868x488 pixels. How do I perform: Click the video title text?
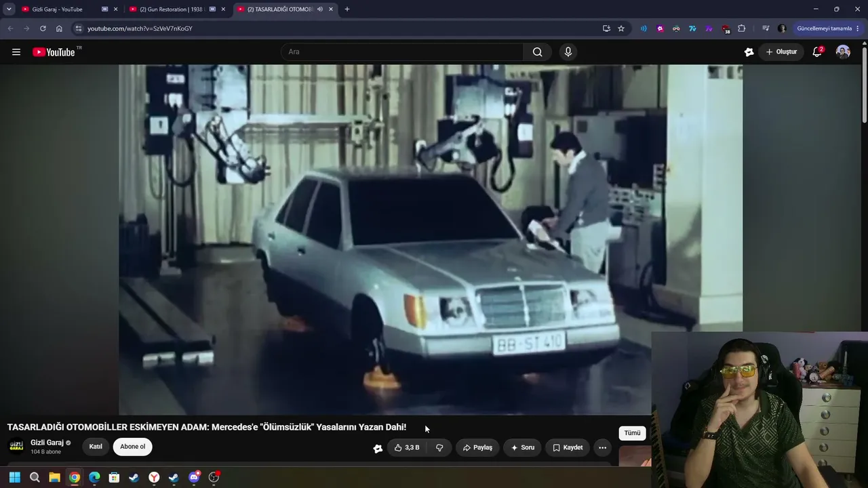207,427
